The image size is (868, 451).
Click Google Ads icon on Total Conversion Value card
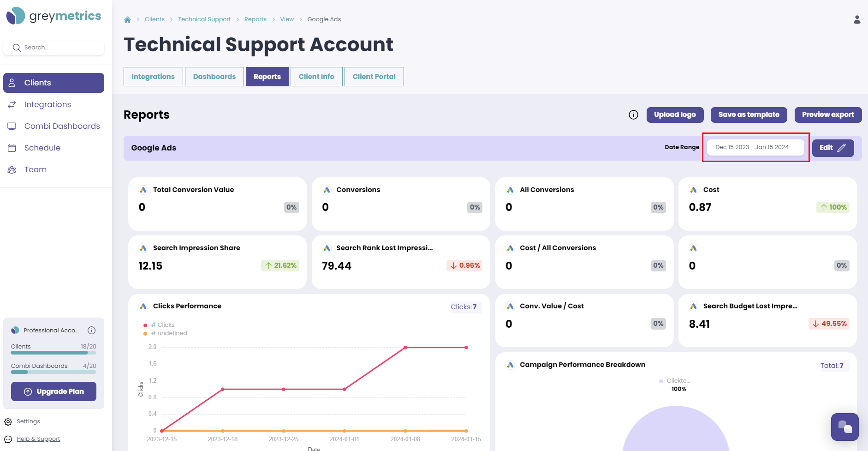point(143,190)
